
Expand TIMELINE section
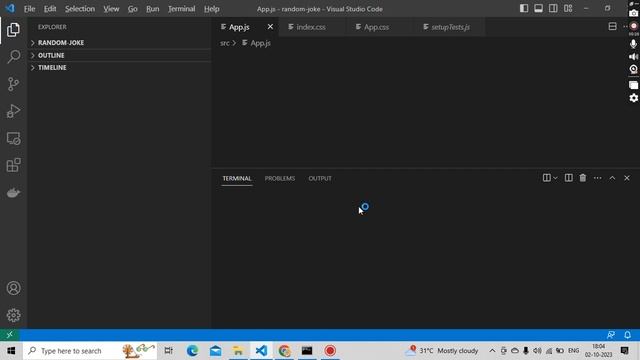[119, 67]
